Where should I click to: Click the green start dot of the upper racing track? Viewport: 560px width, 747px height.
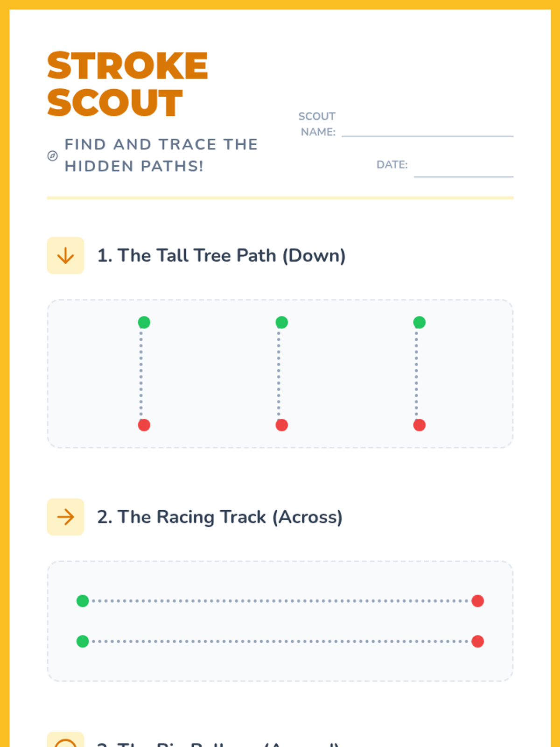pos(83,601)
